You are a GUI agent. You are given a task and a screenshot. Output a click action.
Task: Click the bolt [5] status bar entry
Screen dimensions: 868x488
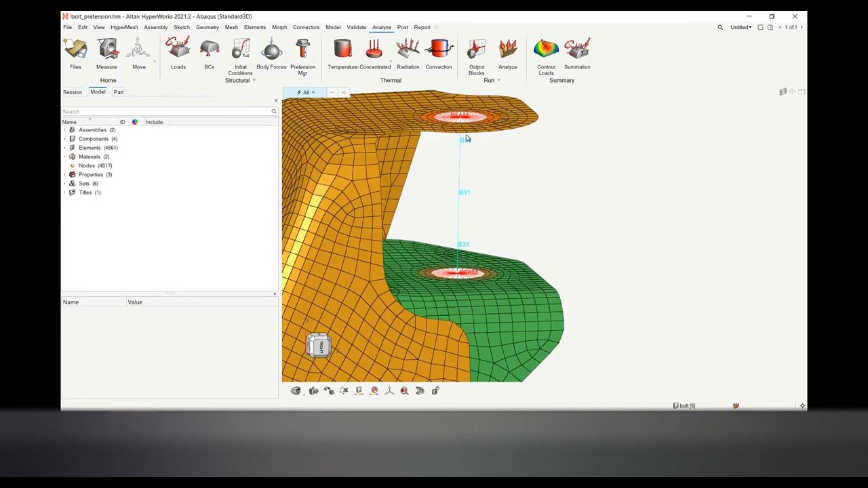pyautogui.click(x=684, y=405)
